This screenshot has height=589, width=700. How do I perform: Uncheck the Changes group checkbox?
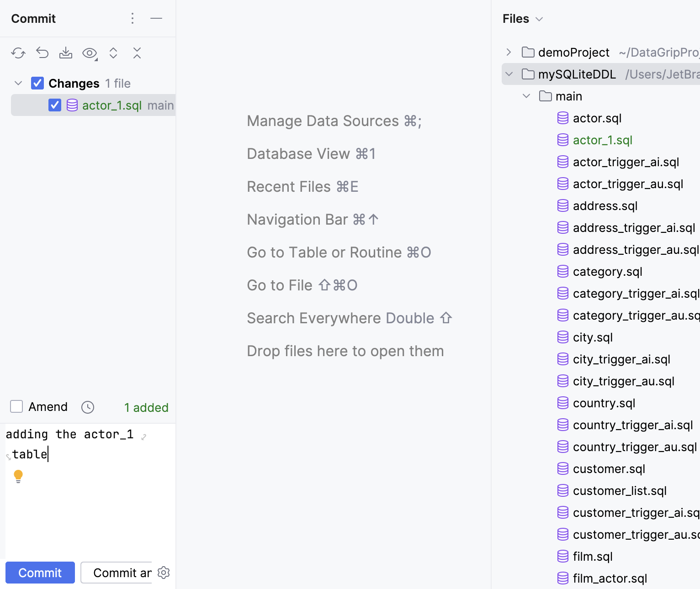click(37, 83)
